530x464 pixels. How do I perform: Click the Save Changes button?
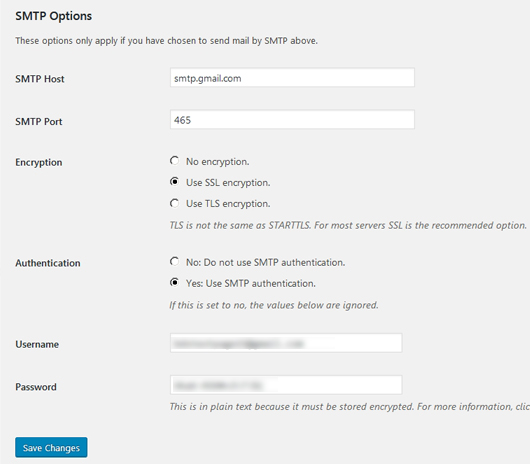[51, 447]
